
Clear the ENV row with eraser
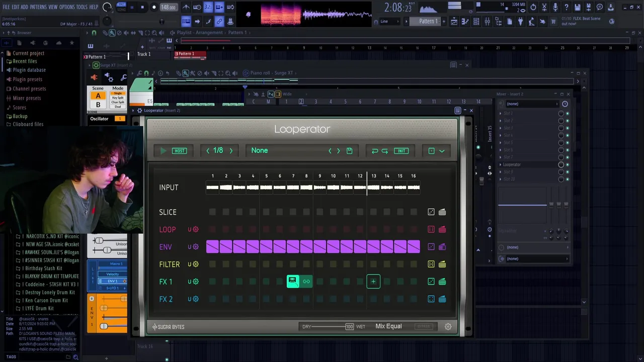442,247
